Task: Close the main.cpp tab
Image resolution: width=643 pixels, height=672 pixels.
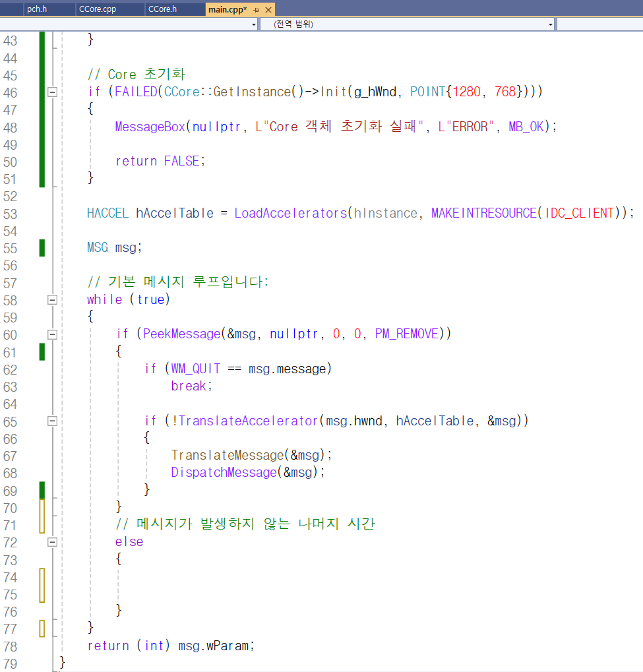Action: [x=268, y=10]
